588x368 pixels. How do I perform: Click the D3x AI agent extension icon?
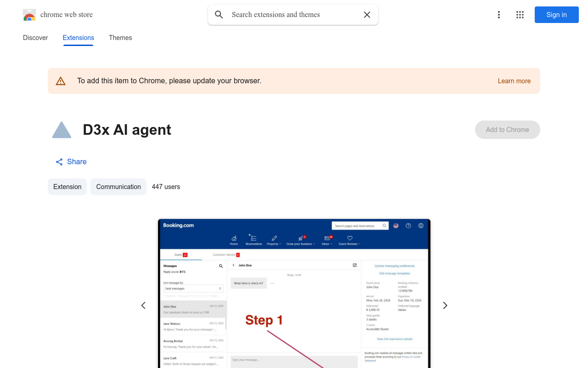pyautogui.click(x=62, y=130)
